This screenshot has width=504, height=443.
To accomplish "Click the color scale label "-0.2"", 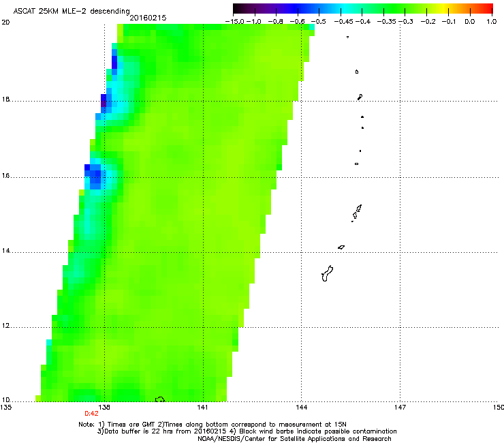I will 428,22.
